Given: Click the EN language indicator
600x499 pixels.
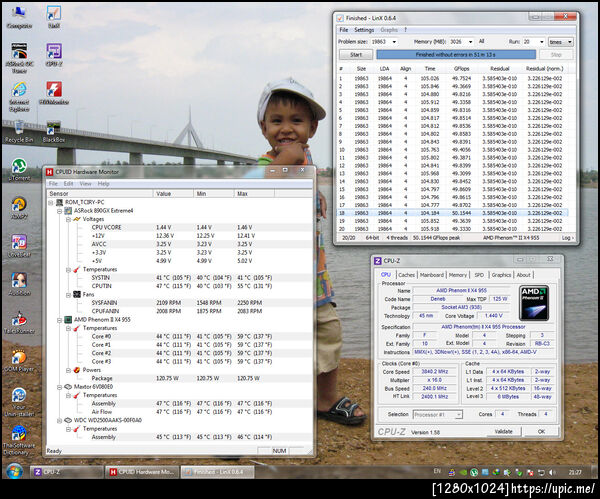Looking at the screenshot, I should [x=437, y=471].
